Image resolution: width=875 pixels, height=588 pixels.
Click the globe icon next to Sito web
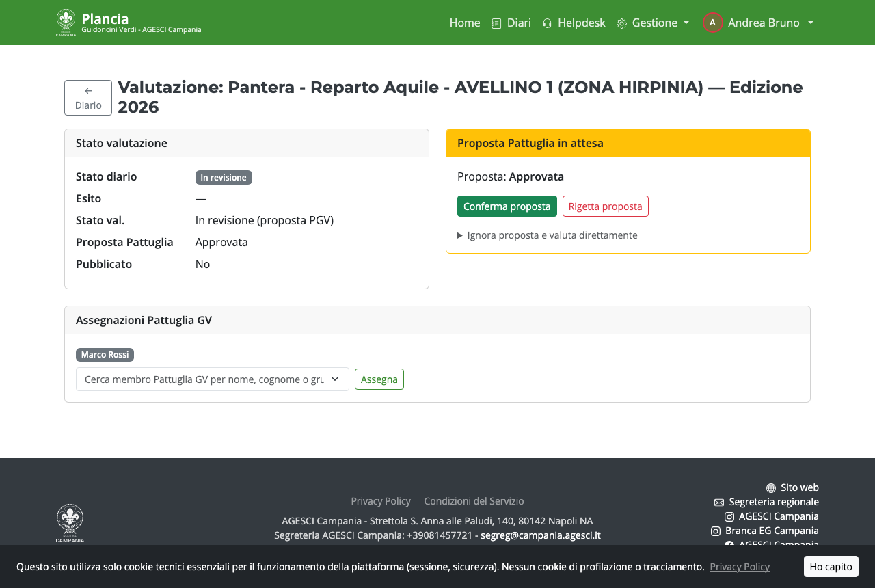(x=771, y=488)
